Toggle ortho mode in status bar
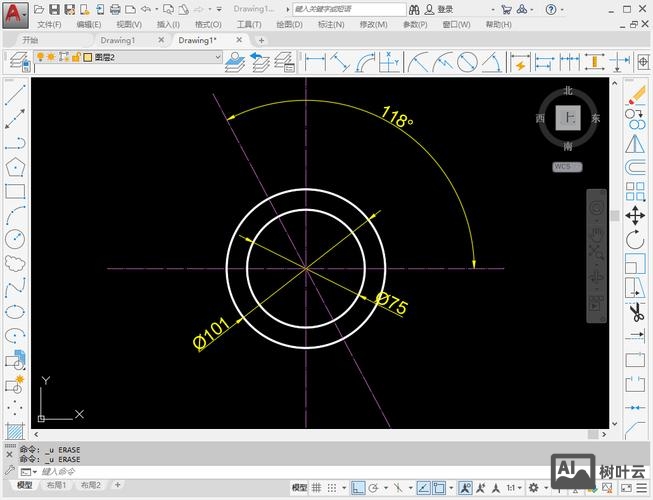 tap(356, 487)
